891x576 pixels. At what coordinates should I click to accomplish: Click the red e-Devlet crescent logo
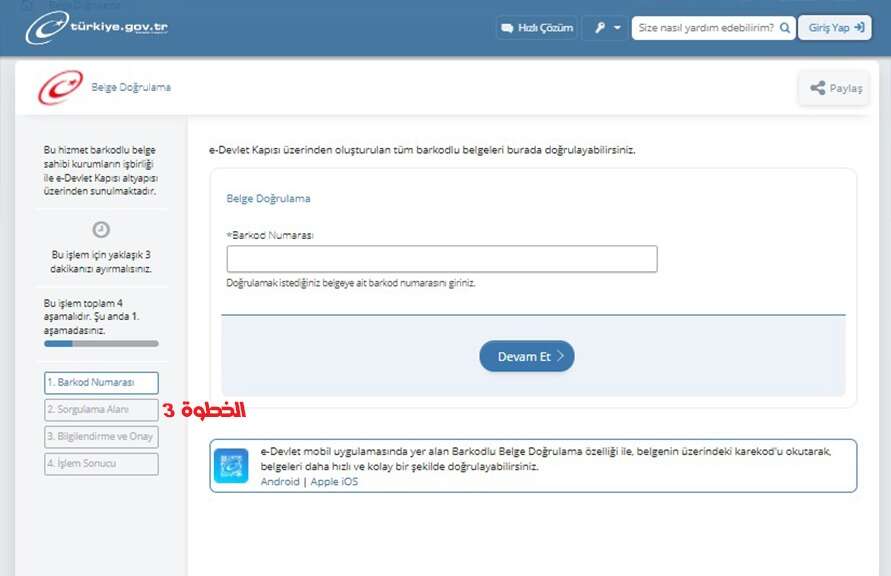pyautogui.click(x=60, y=87)
